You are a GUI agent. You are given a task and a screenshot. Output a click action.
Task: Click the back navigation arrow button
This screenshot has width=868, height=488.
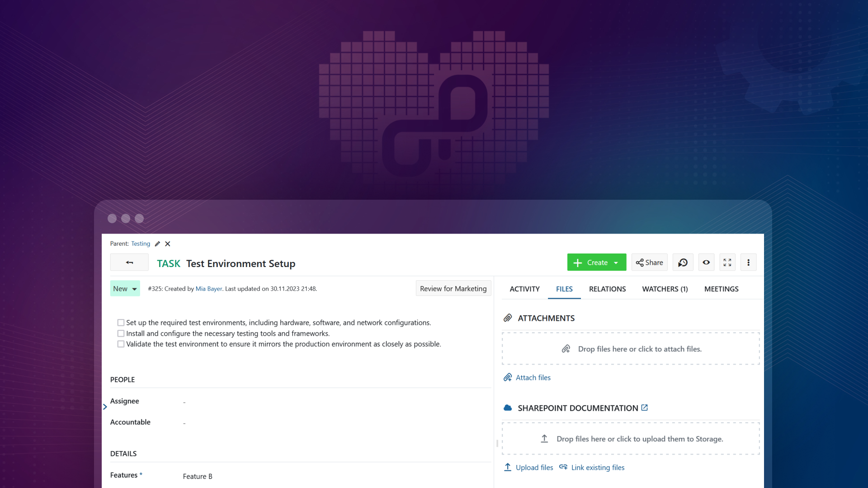tap(129, 262)
